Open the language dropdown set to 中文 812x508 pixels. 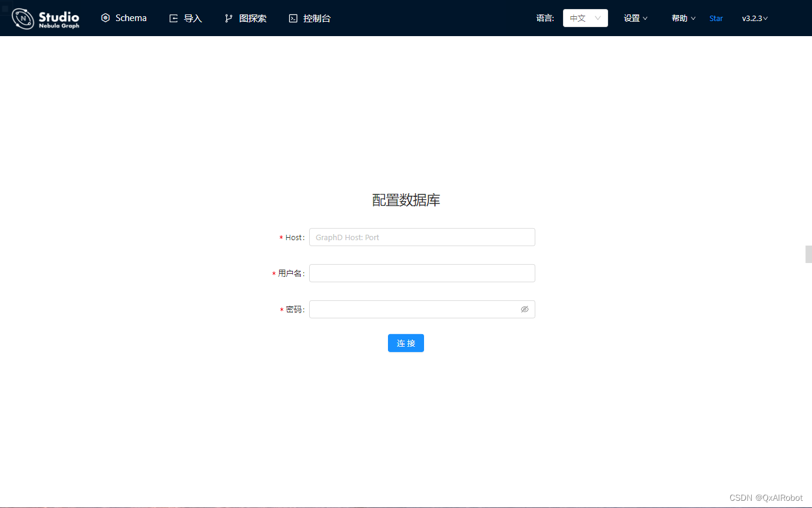pos(585,18)
